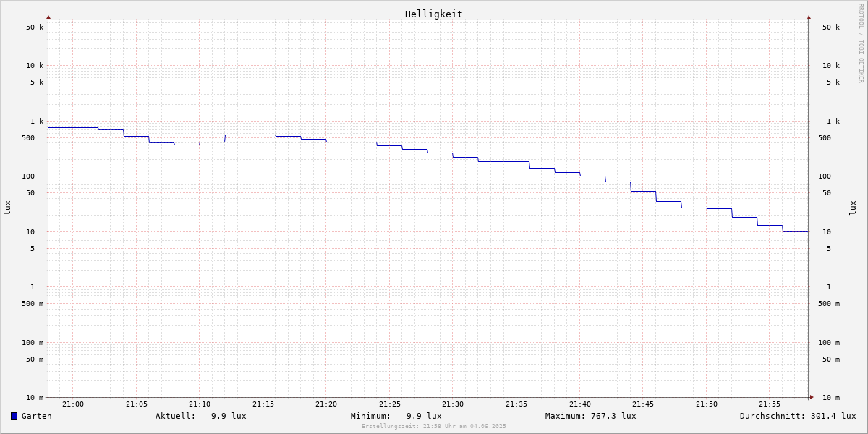868x434 pixels.
Task: Click the 'lux' unit label on left side
Action: click(x=7, y=208)
